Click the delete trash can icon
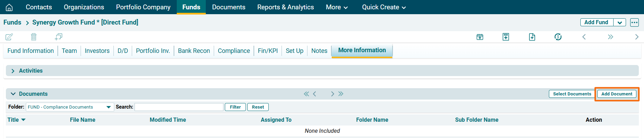The height and width of the screenshot is (139, 644). point(34,37)
